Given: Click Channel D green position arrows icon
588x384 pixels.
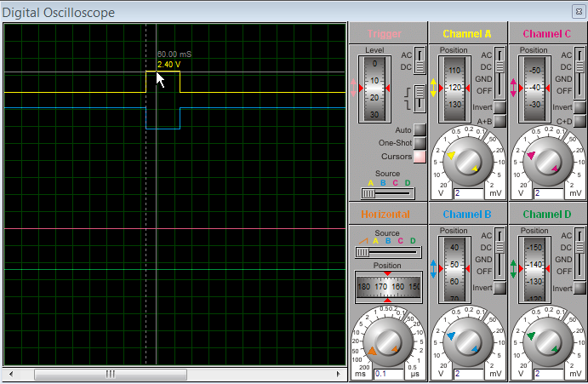Looking at the screenshot, I should pos(513,269).
